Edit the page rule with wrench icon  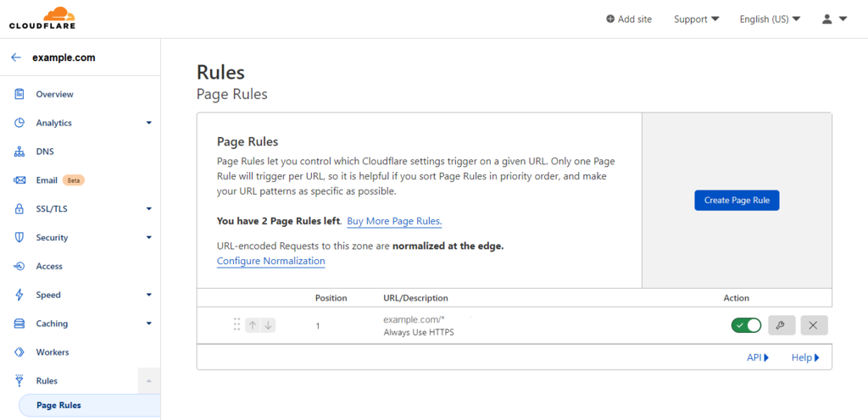pyautogui.click(x=782, y=325)
